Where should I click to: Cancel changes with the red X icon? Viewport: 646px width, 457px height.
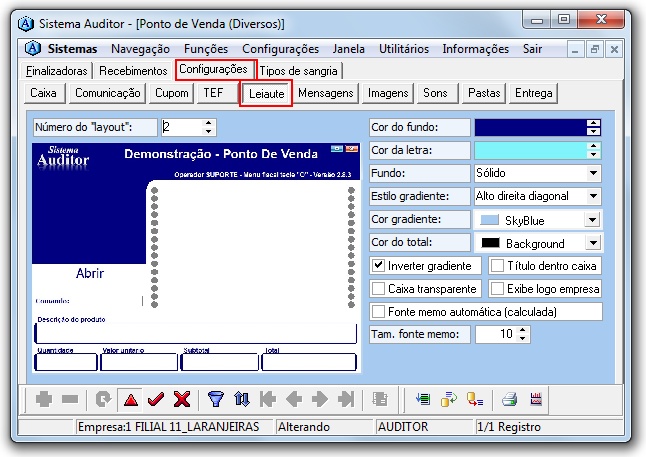(182, 399)
